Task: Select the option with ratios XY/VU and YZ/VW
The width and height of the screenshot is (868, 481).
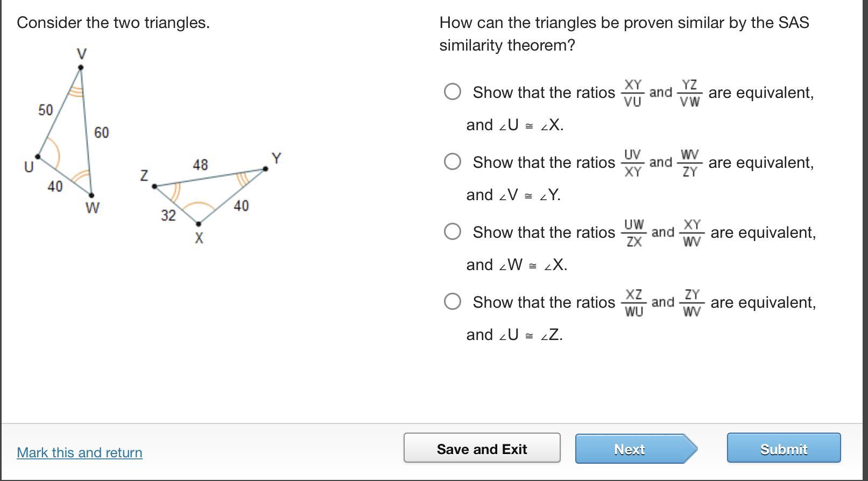Action: [x=453, y=92]
